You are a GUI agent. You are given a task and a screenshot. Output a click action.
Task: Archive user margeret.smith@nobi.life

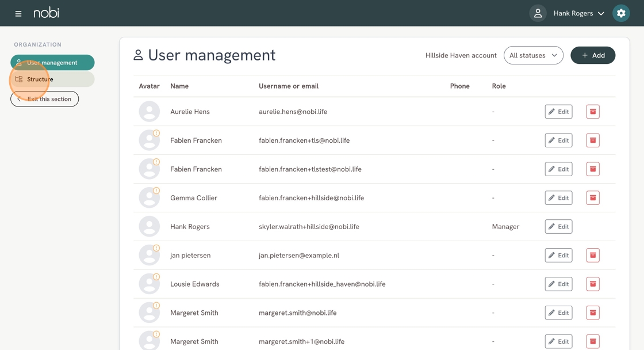(x=593, y=313)
